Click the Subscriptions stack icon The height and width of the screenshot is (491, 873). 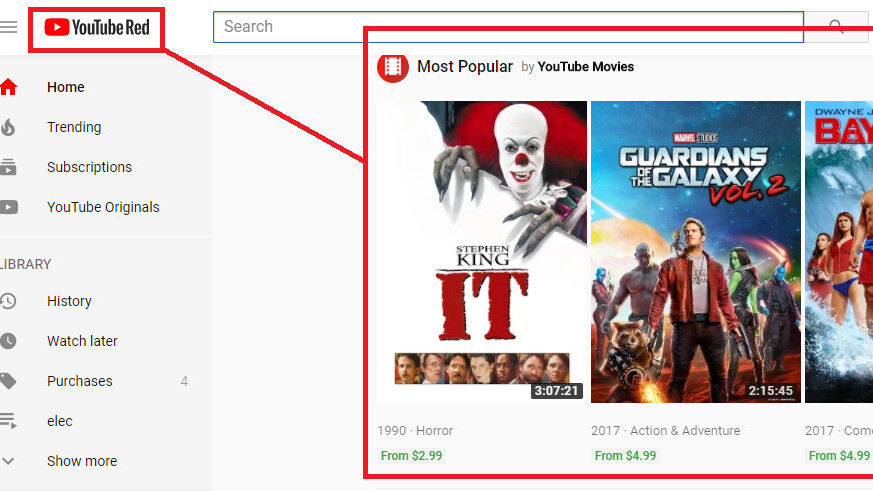tap(8, 167)
